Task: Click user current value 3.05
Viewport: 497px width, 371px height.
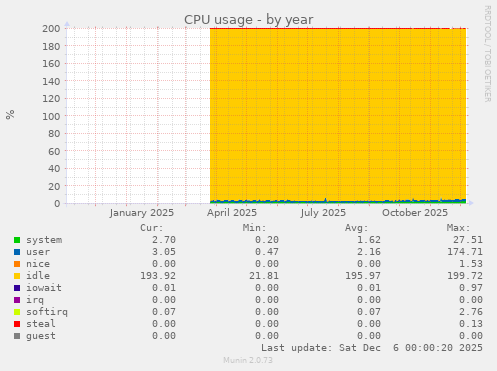Action: (164, 252)
